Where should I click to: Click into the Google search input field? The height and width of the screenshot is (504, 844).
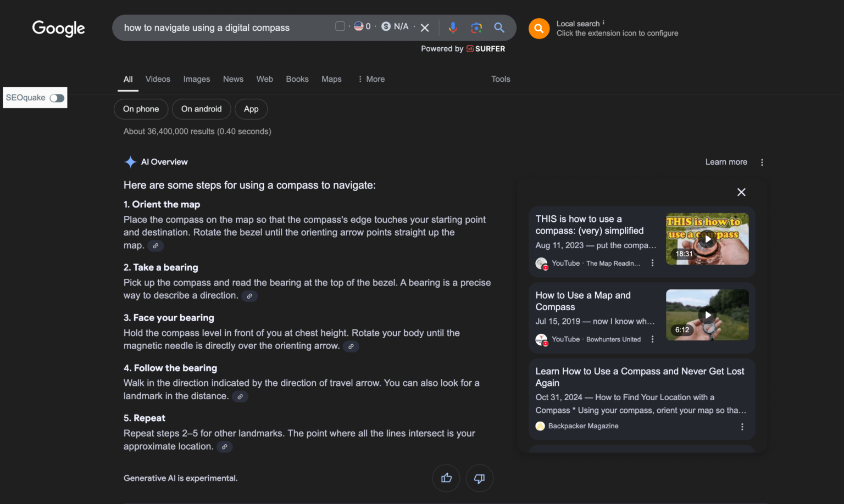point(220,27)
